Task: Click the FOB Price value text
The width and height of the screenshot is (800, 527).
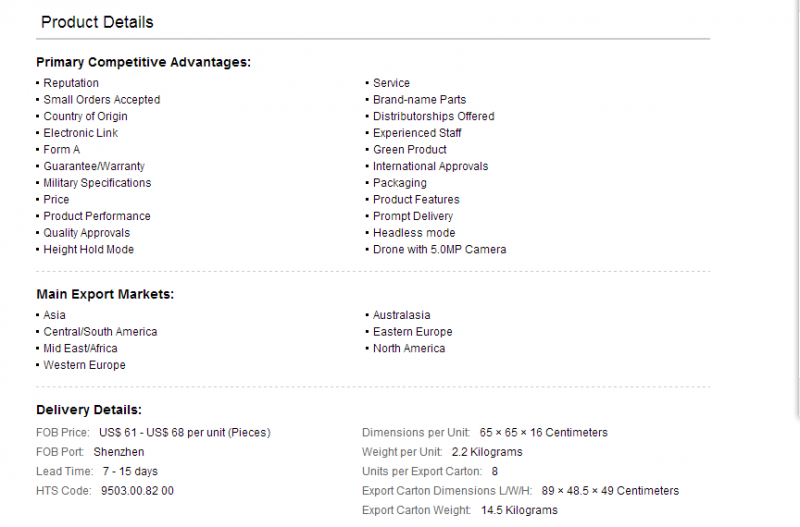Action: pos(185,433)
